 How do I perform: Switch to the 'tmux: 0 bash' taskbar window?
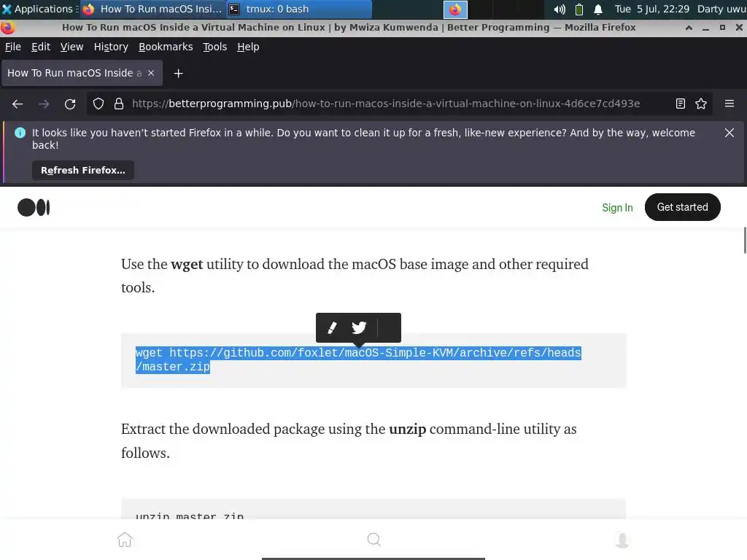coord(298,9)
